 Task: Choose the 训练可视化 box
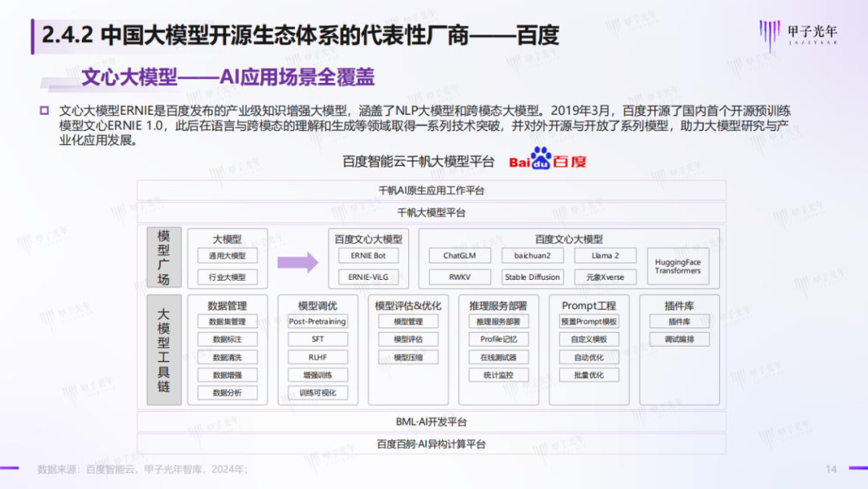(x=317, y=392)
